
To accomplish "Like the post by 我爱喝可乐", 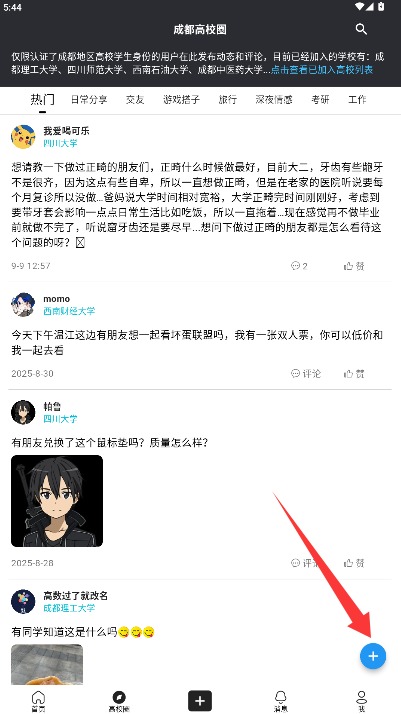I will [x=354, y=266].
